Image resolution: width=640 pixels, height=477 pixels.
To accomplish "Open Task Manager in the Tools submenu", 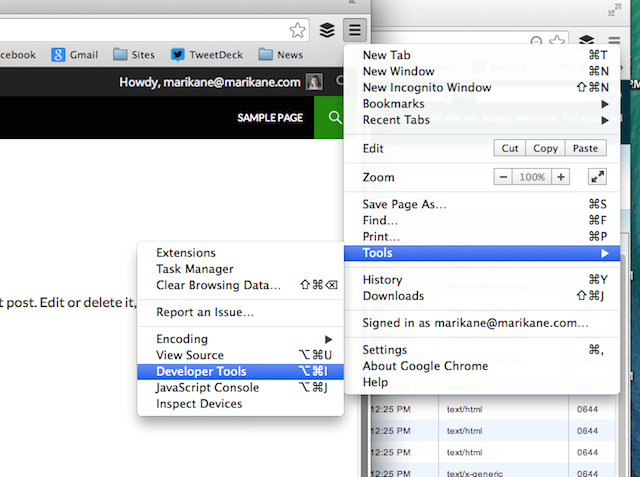I will pos(240,269).
